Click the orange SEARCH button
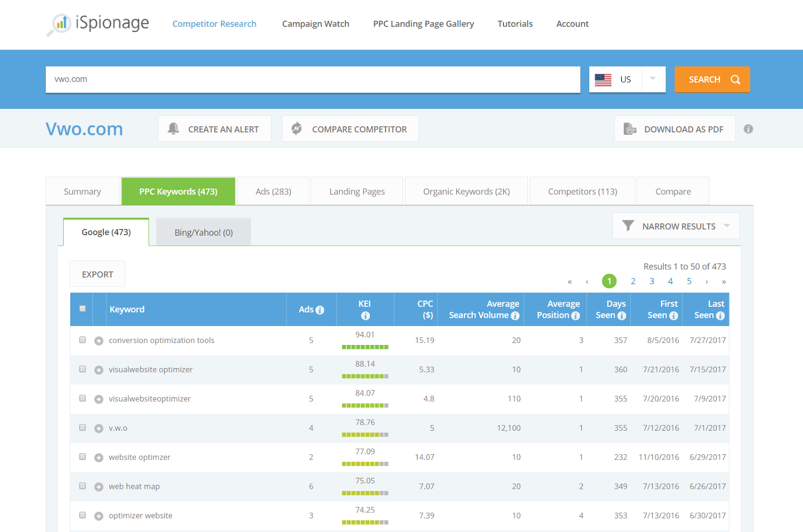The width and height of the screenshot is (803, 532). (712, 79)
